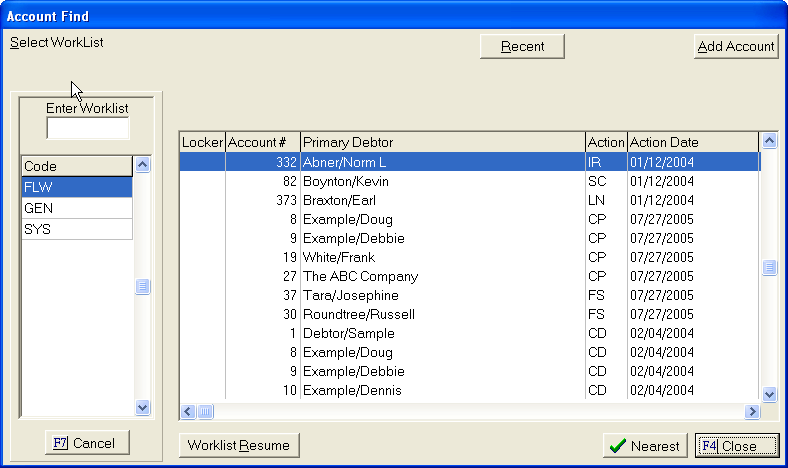
Task: Select The ABC Company account row
Action: pyautogui.click(x=442, y=276)
